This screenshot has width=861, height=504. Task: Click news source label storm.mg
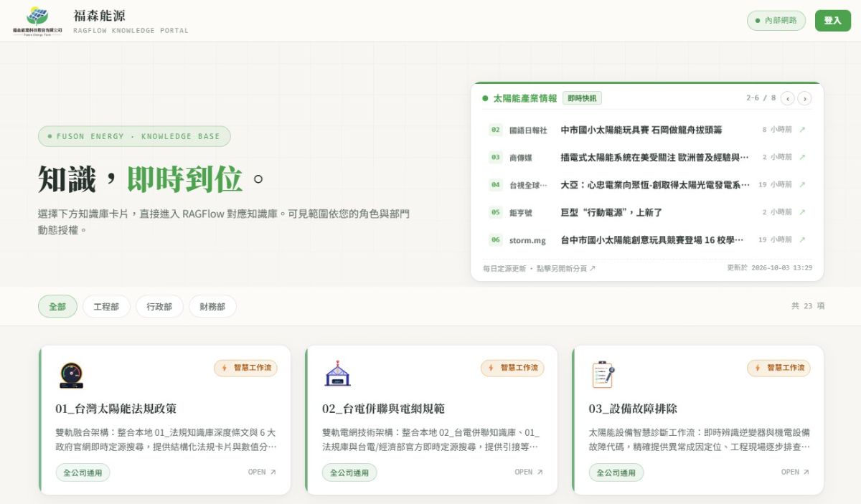coord(527,240)
